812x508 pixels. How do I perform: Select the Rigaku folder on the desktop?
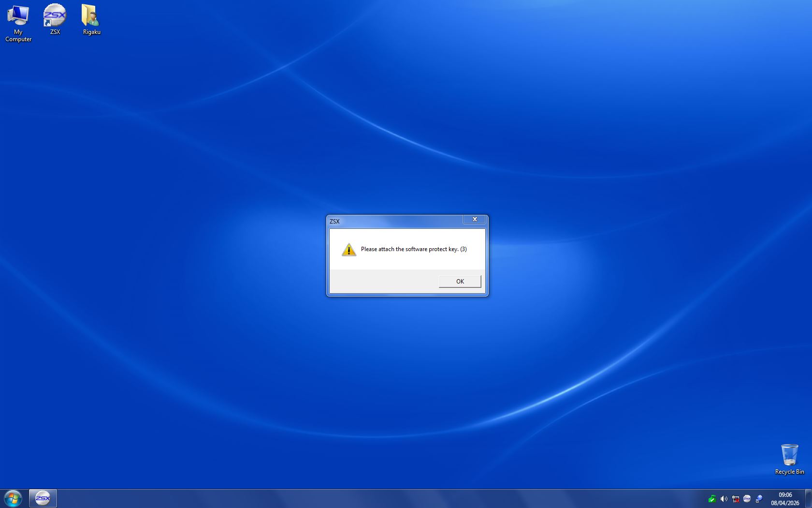(x=91, y=19)
